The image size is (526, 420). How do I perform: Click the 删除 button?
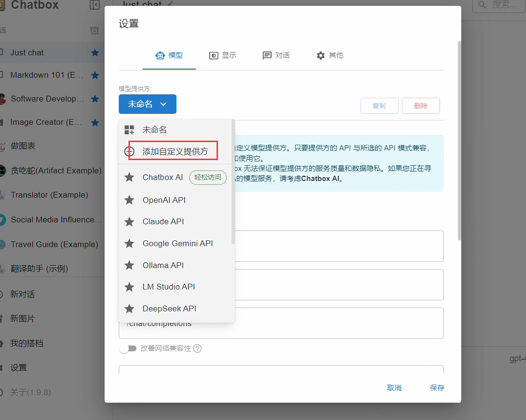(x=421, y=106)
